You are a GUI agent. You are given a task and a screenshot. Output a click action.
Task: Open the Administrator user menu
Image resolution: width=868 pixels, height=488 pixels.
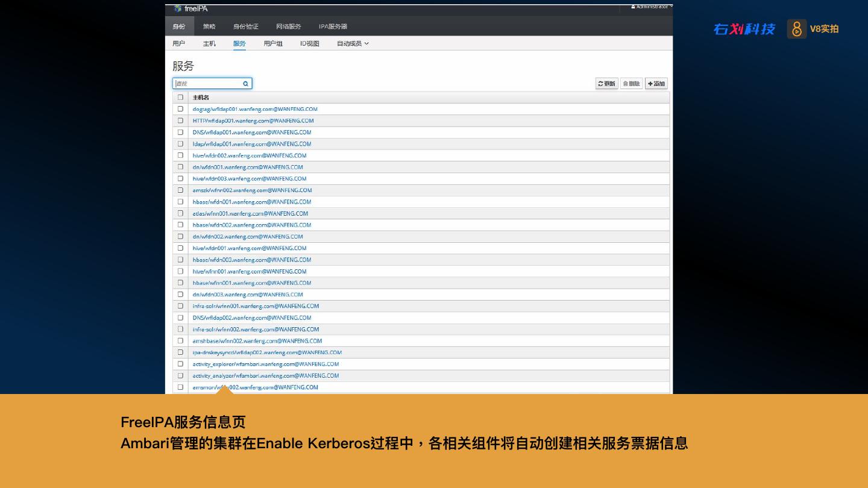click(651, 7)
